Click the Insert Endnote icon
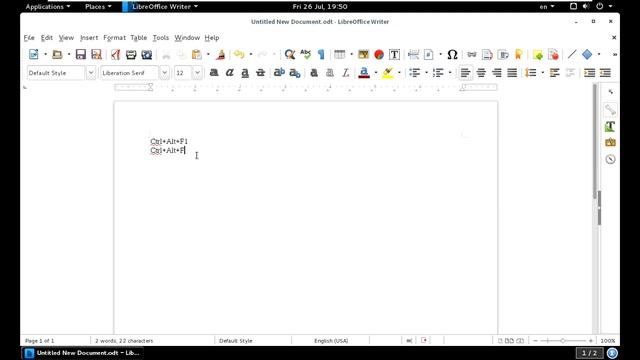Screen dimensions: 640x360 point(503,54)
